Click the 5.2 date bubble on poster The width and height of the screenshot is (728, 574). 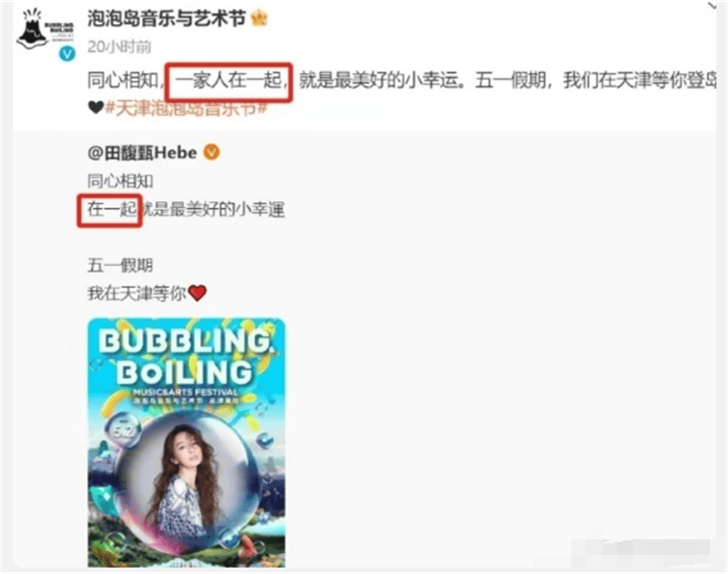[x=124, y=431]
